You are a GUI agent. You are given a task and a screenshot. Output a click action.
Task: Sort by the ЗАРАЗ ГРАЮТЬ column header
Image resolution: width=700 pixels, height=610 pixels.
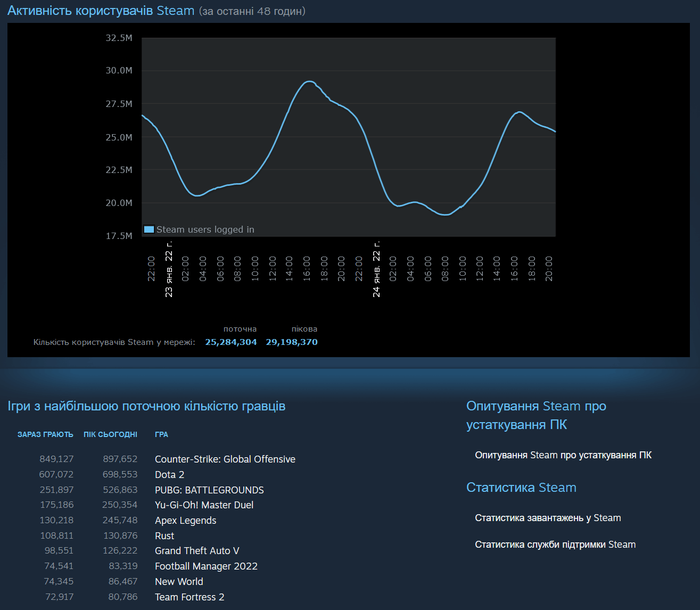click(x=45, y=434)
